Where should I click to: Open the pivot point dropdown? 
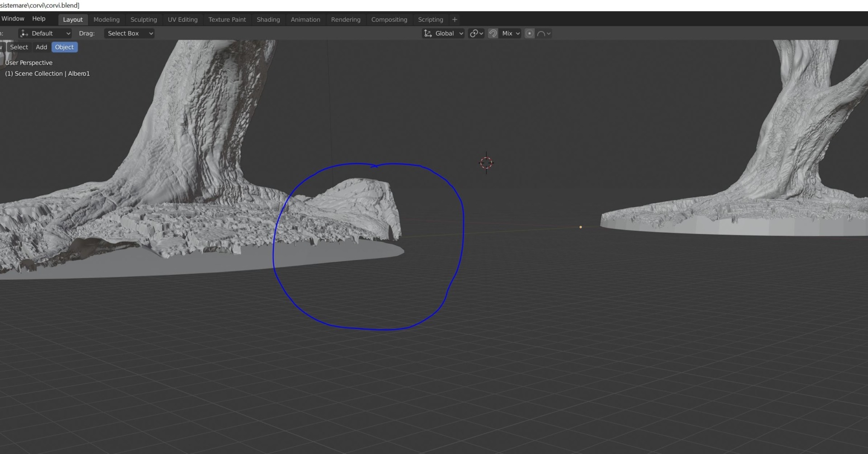coord(476,33)
